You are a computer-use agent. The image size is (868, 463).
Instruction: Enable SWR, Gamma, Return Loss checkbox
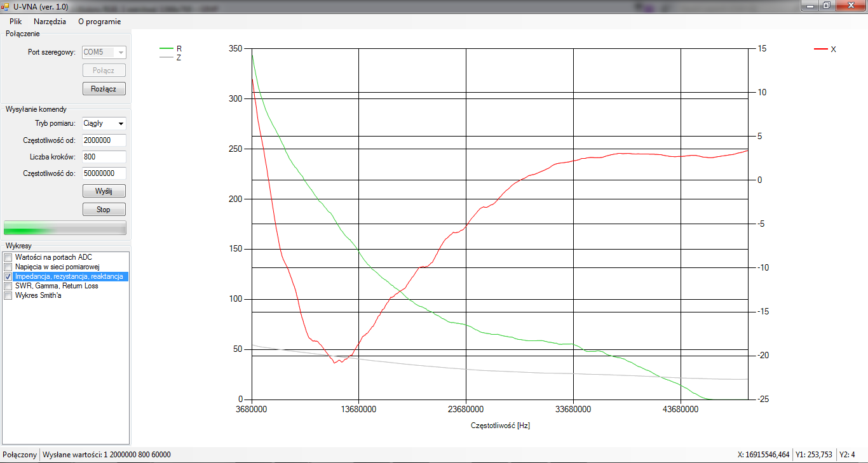8,286
